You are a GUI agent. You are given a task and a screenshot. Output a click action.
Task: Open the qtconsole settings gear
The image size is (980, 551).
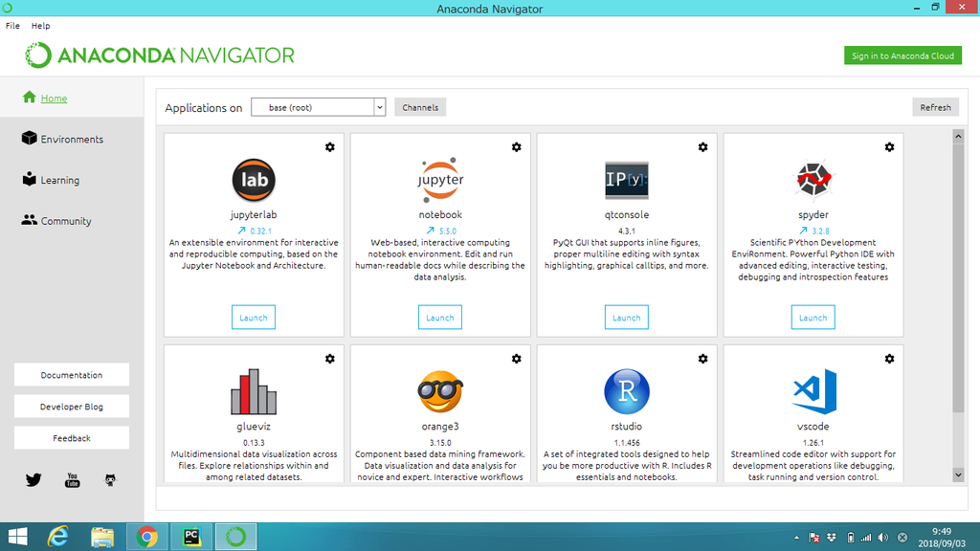click(703, 147)
